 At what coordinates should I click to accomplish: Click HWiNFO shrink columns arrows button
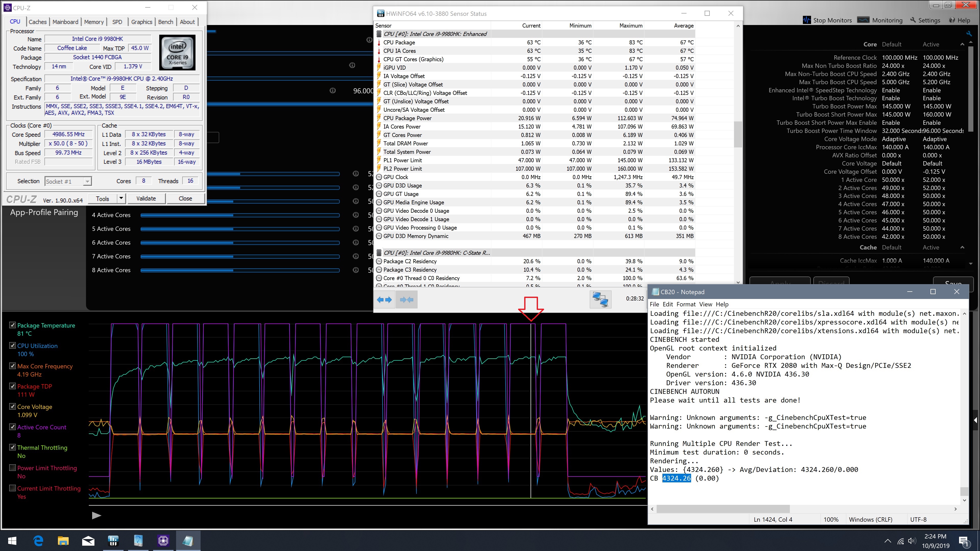(x=407, y=300)
